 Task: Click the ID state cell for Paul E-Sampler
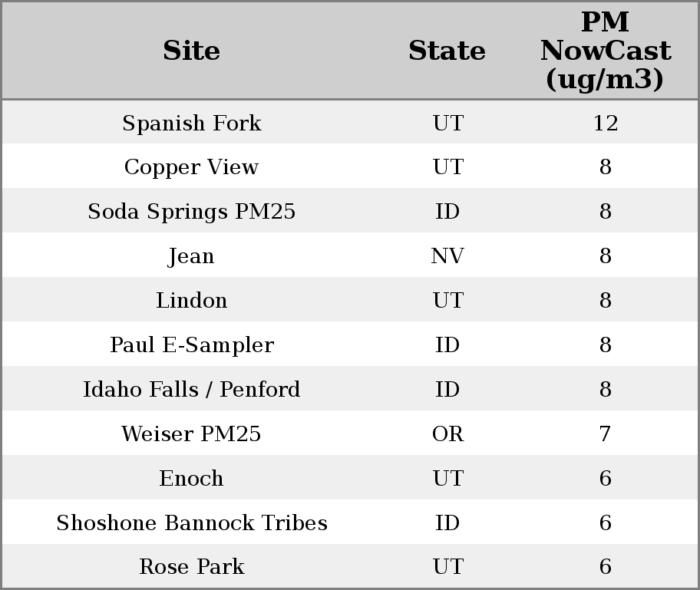click(x=447, y=345)
